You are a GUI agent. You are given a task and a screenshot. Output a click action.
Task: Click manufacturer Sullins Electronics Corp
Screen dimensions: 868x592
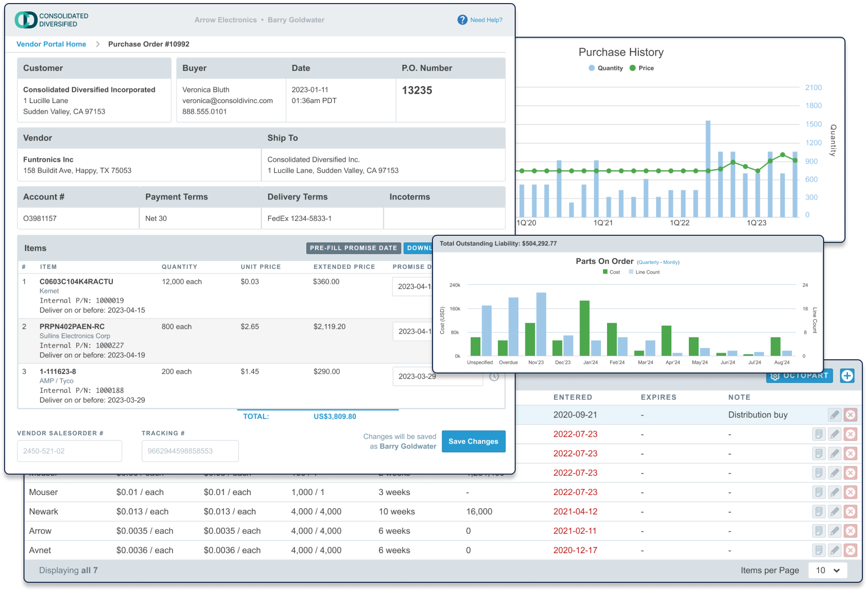(x=75, y=336)
